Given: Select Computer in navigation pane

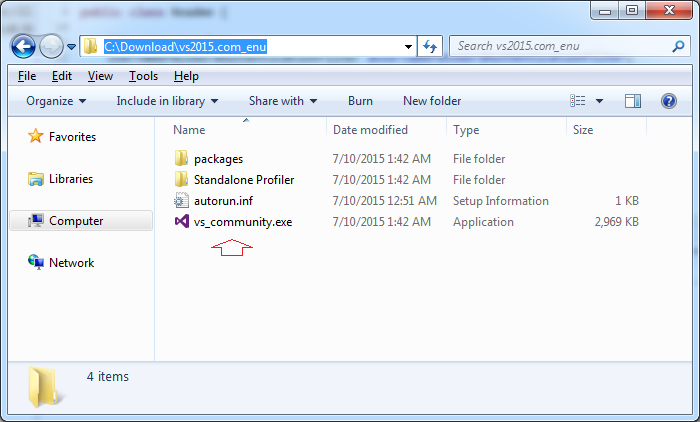Looking at the screenshot, I should coord(76,221).
